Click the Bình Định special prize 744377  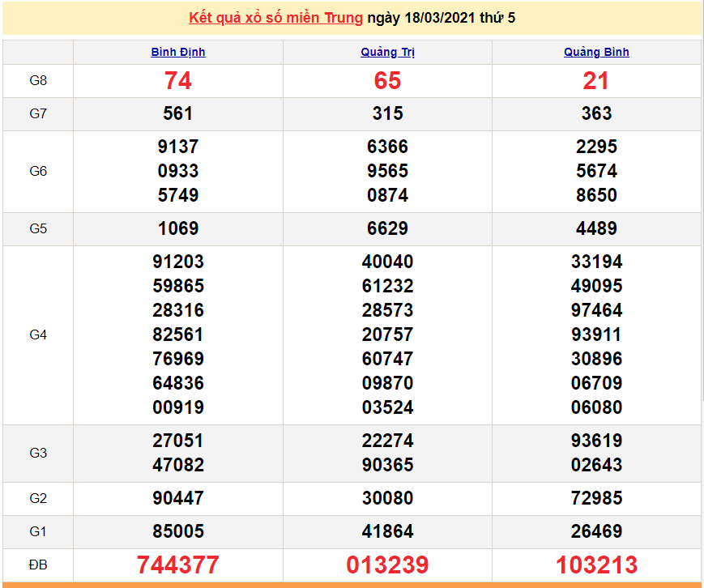pos(178,565)
